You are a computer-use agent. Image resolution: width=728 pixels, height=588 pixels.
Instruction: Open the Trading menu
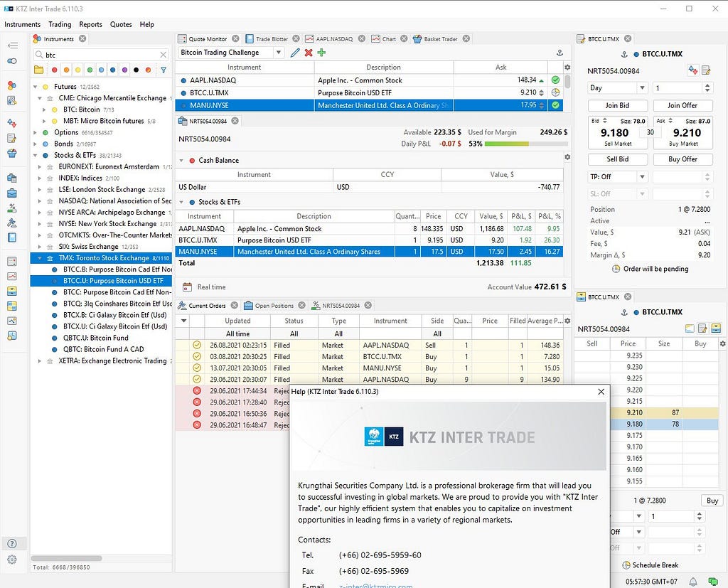click(x=60, y=24)
